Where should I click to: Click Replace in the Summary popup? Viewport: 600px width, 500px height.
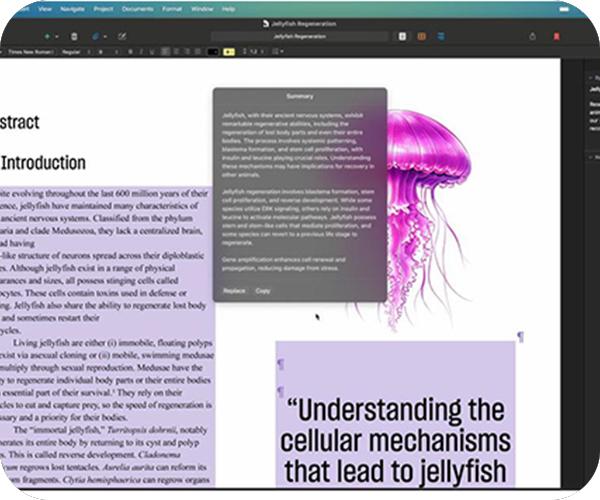pos(234,290)
